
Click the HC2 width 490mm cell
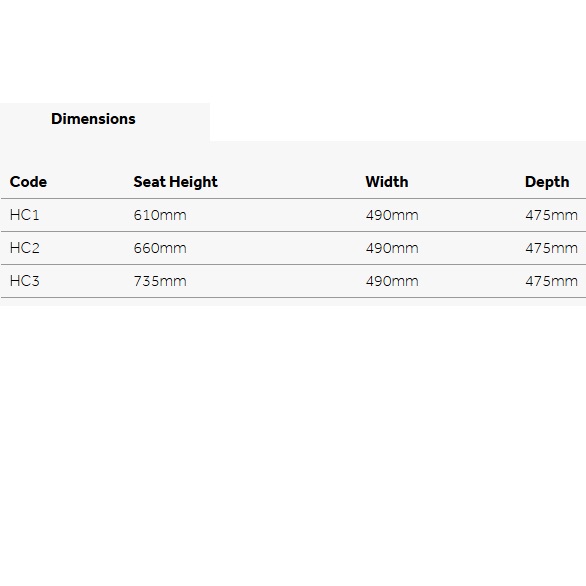pyautogui.click(x=392, y=248)
